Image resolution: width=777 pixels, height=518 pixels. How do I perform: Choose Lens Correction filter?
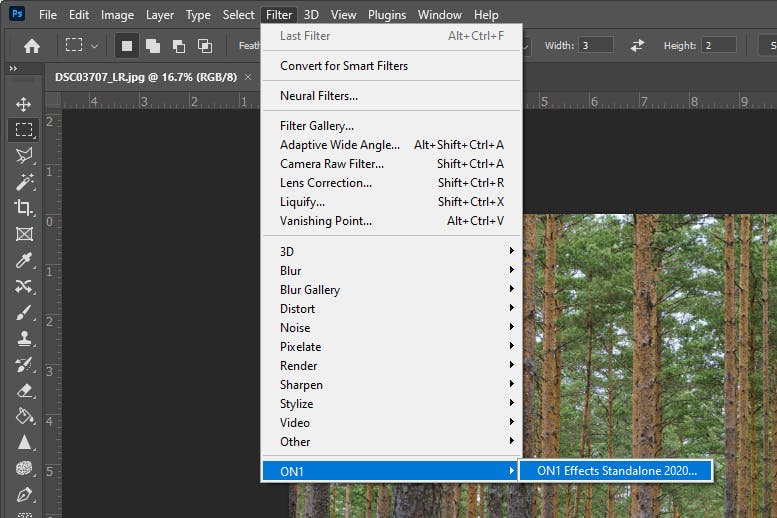click(x=391, y=183)
